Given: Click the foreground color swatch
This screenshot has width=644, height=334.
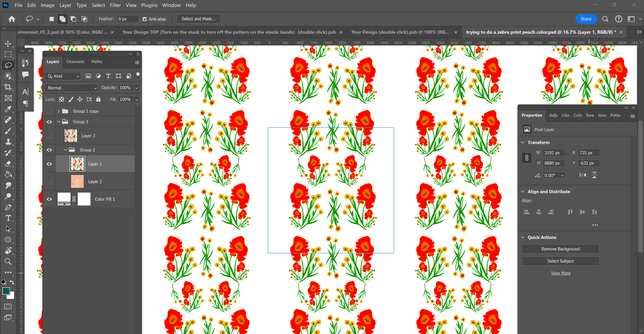Looking at the screenshot, I should [x=6, y=291].
